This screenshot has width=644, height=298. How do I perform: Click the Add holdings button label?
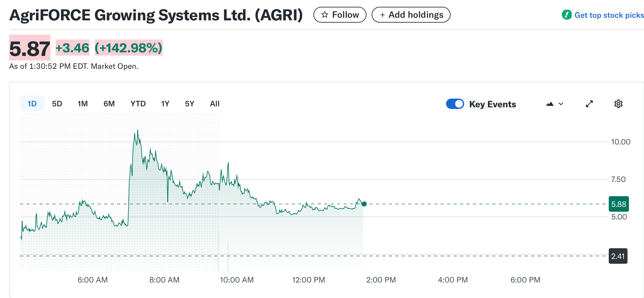point(416,15)
